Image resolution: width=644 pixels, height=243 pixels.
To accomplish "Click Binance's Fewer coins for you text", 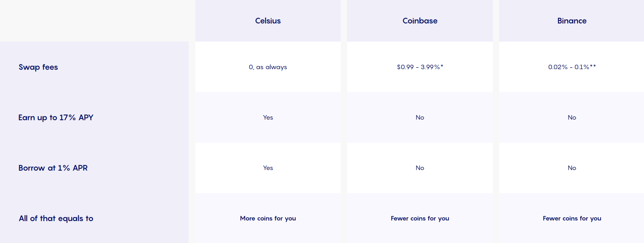I will [x=572, y=218].
